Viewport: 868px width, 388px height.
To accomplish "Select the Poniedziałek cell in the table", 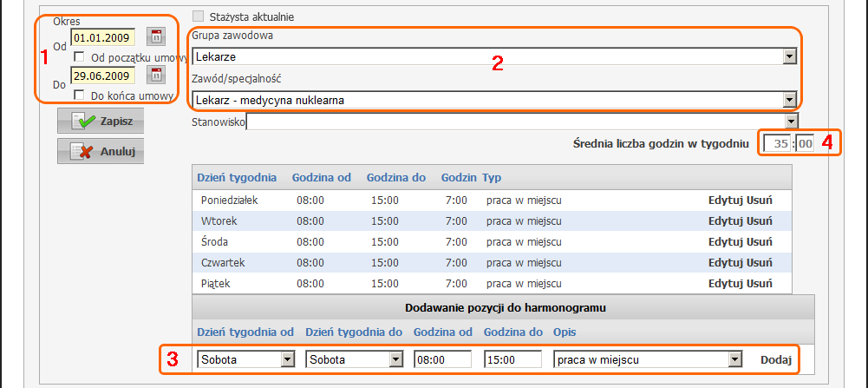I will tap(230, 201).
